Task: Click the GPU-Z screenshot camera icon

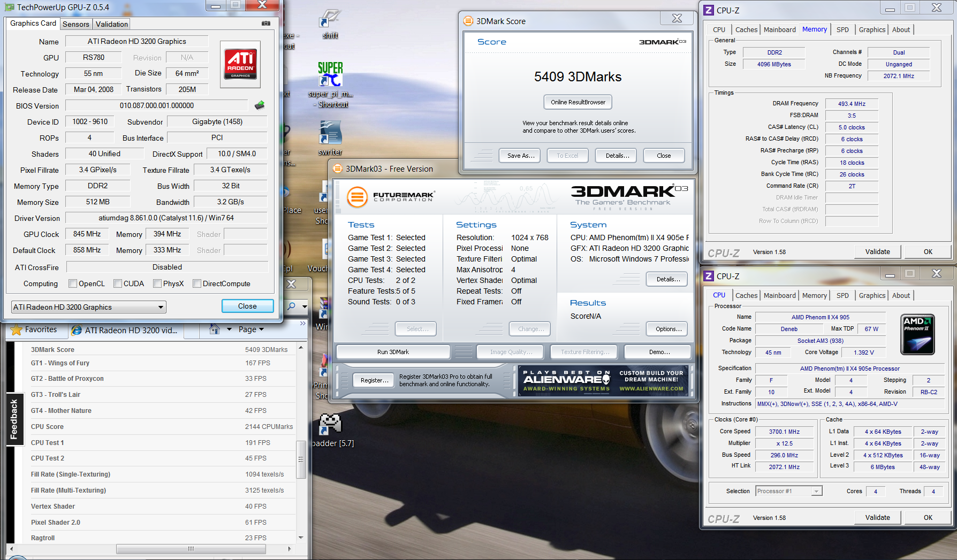Action: [265, 24]
